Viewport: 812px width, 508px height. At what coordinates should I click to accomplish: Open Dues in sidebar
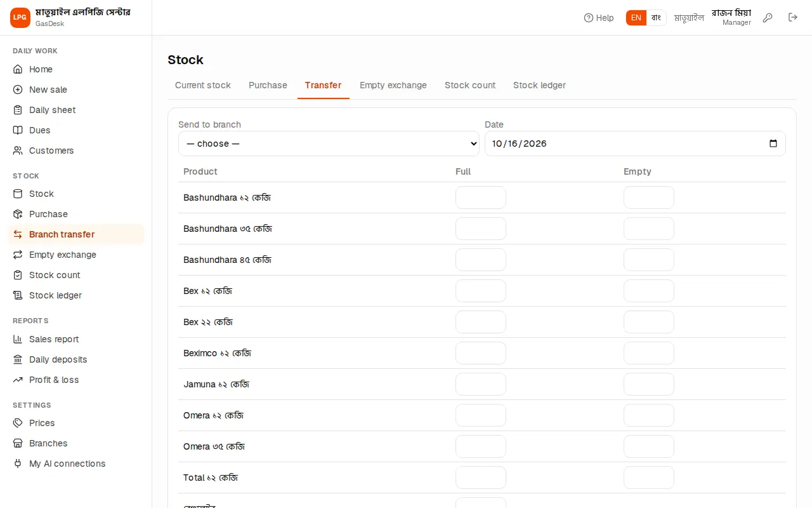(76, 130)
